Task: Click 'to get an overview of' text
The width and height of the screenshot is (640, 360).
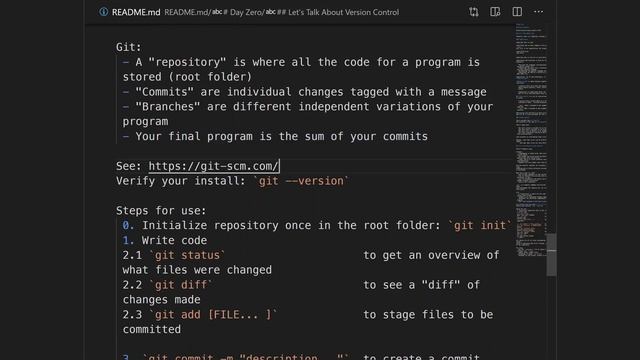Action: click(431, 255)
